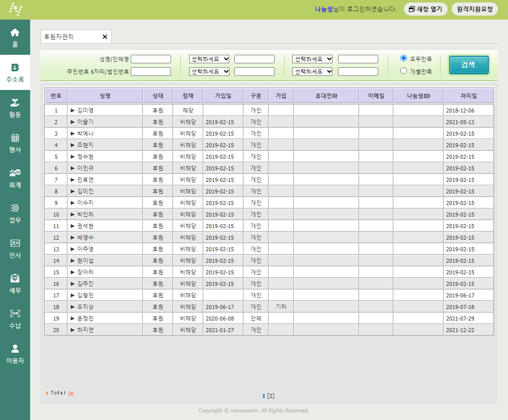The height and width of the screenshot is (420, 508).
Task: Click the current page number 1
Action: coord(264,396)
